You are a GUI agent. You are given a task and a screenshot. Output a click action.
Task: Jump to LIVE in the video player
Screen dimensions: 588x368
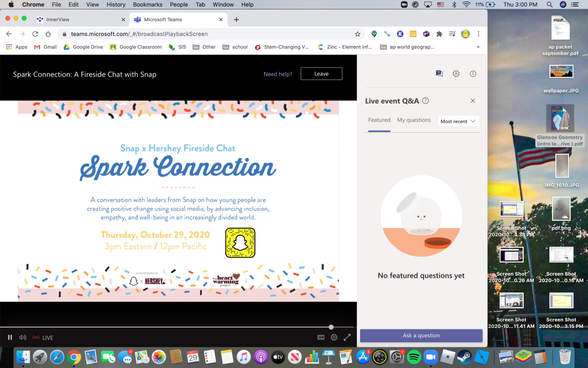[x=43, y=338]
